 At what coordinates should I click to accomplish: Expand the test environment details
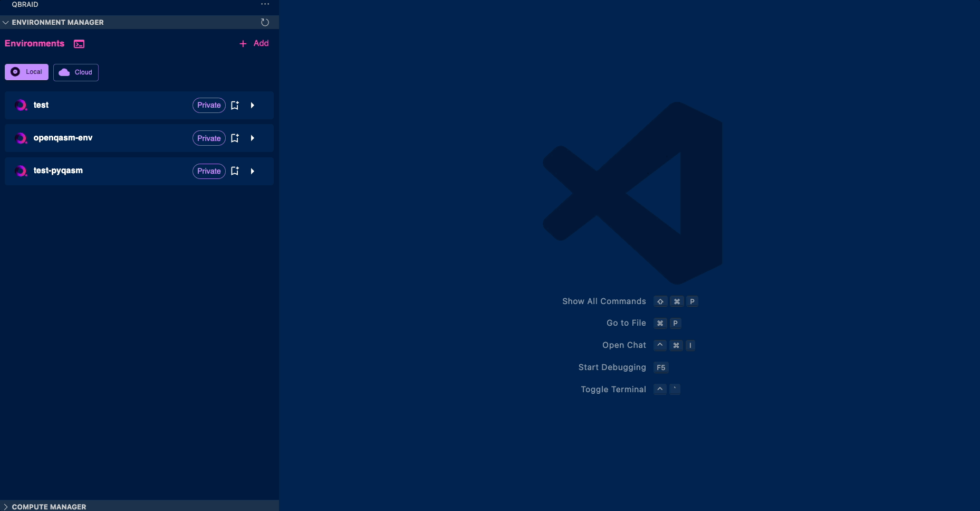click(x=253, y=105)
